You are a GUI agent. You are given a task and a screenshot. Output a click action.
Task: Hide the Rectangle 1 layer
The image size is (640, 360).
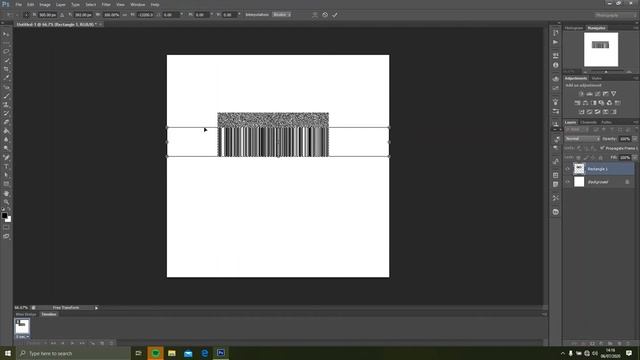click(567, 169)
